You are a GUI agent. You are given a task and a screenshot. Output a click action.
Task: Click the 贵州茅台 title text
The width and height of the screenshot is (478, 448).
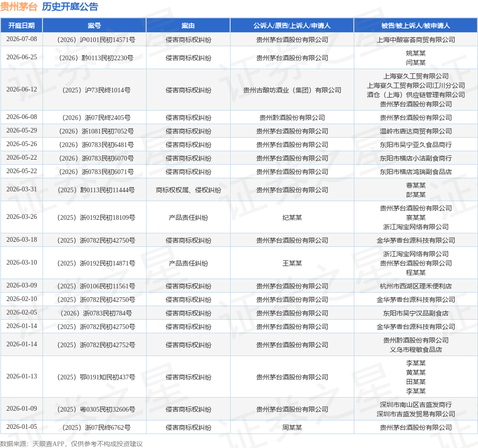(19, 7)
